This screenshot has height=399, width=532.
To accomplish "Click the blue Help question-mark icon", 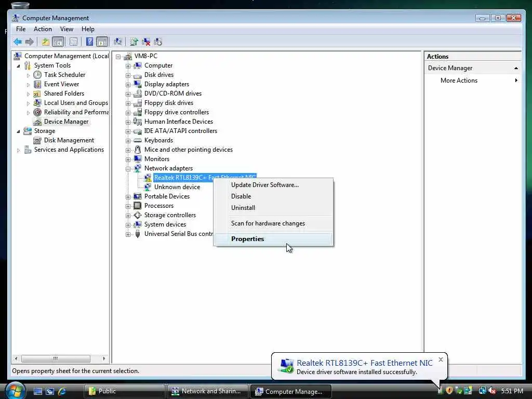I will coord(89,42).
